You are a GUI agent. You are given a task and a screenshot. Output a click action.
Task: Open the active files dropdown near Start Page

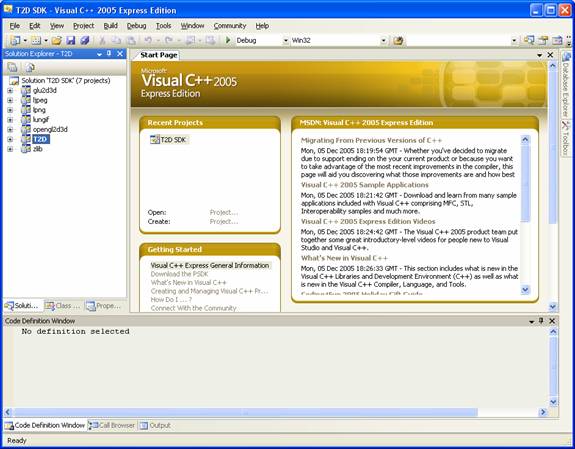pyautogui.click(x=539, y=55)
